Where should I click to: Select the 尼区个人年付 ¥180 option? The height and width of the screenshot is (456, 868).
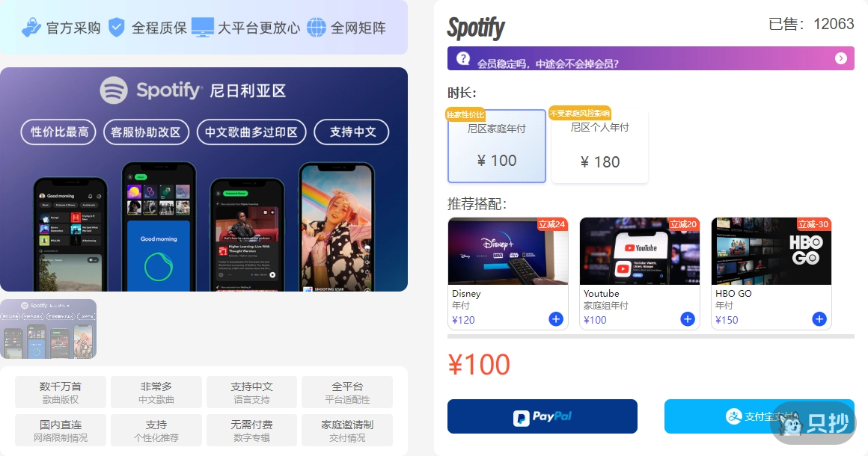point(599,146)
